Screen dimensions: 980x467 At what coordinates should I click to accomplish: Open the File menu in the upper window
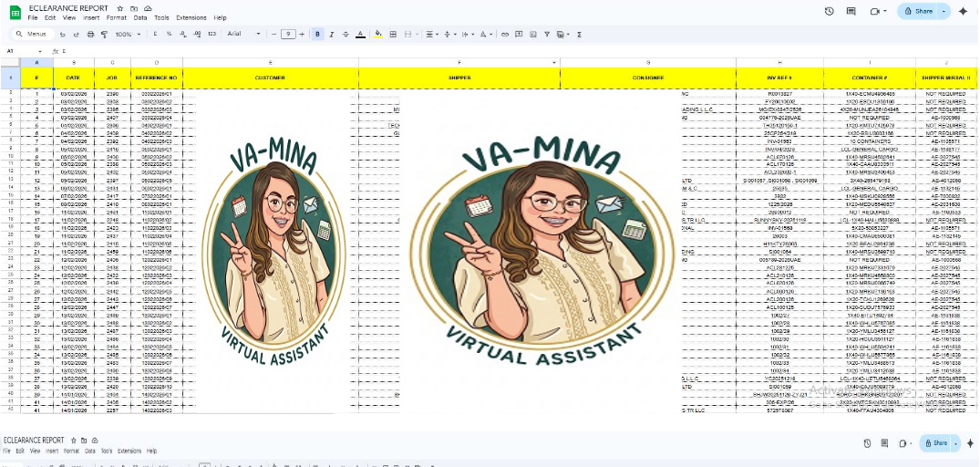click(33, 18)
